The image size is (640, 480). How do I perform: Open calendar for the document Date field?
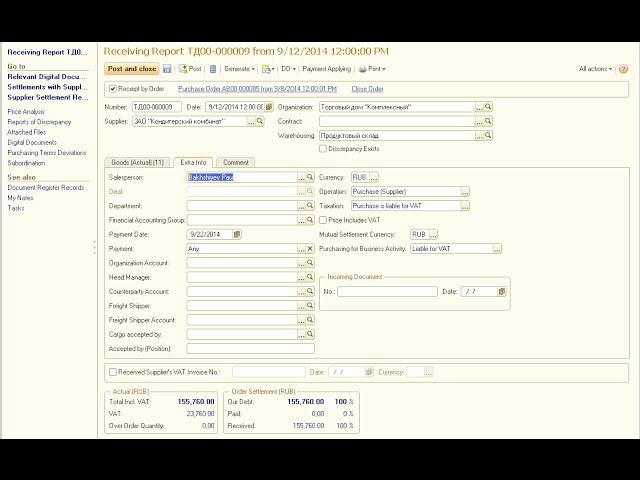tap(269, 107)
